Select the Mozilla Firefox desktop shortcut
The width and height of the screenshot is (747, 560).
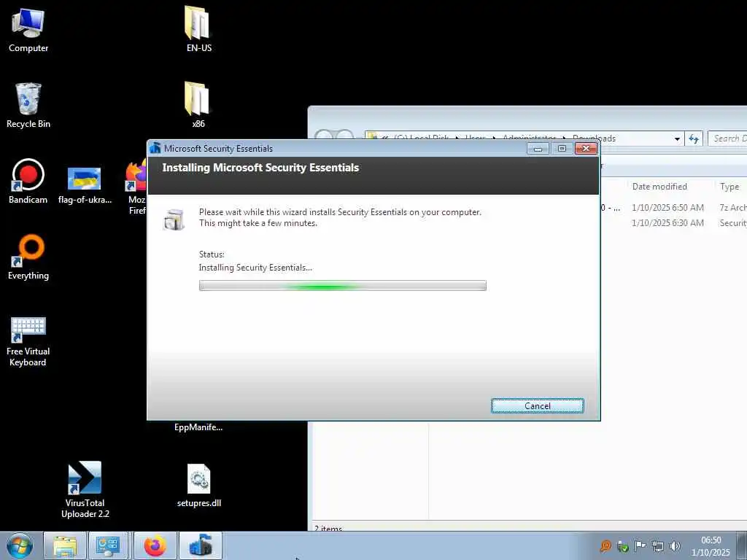point(136,187)
